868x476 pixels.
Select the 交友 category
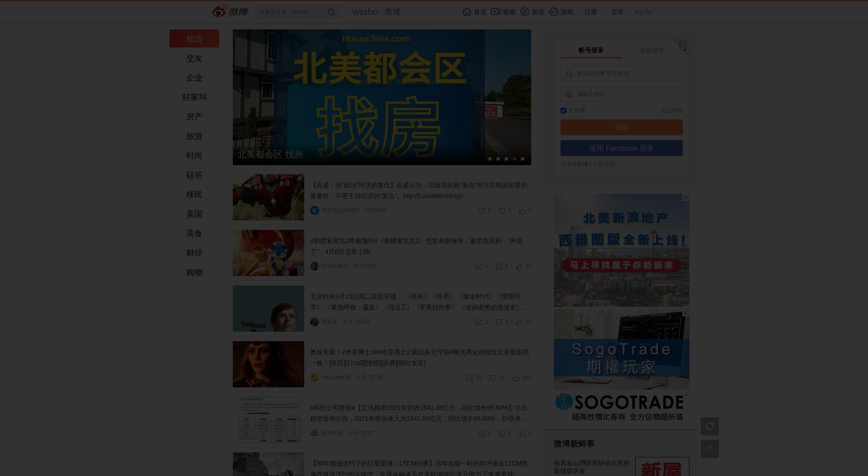click(194, 58)
